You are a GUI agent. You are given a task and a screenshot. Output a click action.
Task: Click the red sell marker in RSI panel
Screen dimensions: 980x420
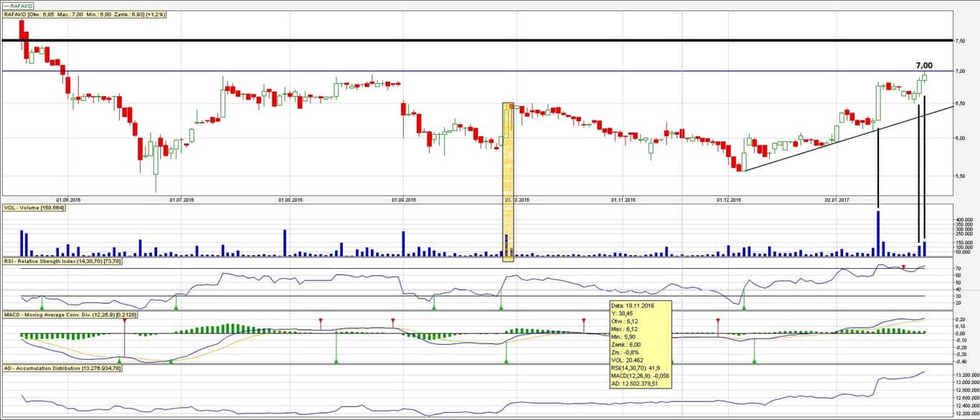coord(904,267)
